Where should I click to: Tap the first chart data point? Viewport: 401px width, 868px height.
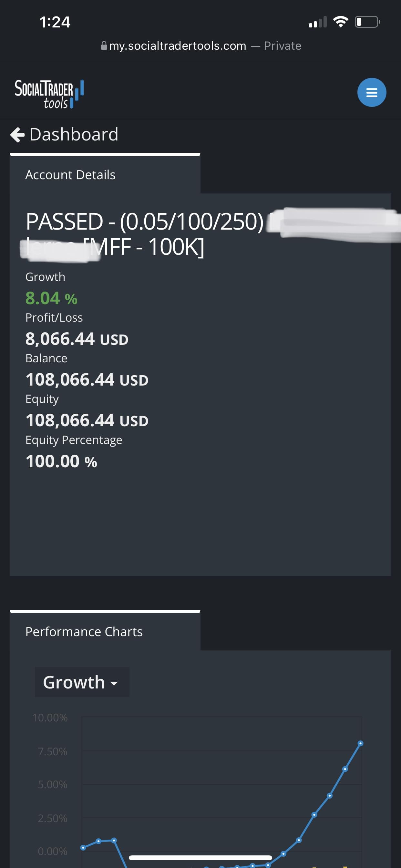(83, 847)
